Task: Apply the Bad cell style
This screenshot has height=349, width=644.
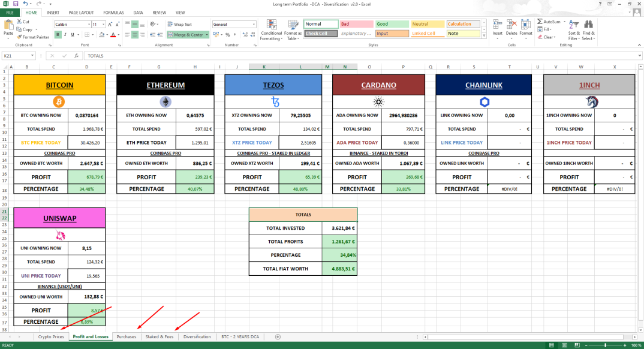Action: click(x=357, y=24)
